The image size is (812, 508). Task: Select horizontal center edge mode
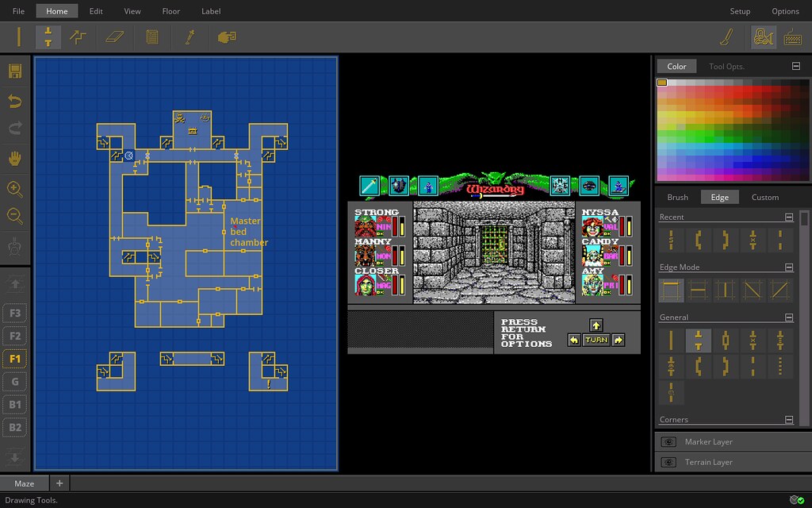pyautogui.click(x=698, y=291)
